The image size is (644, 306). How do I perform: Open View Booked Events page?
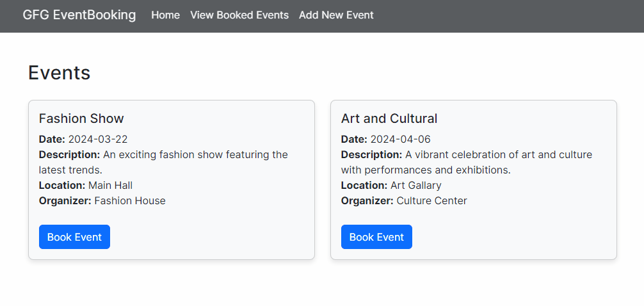(x=239, y=15)
